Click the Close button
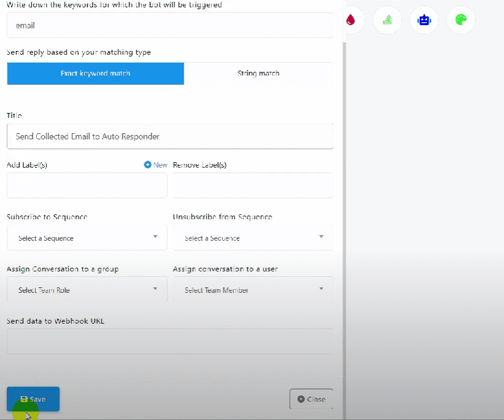The width and height of the screenshot is (504, 420). pos(311,399)
